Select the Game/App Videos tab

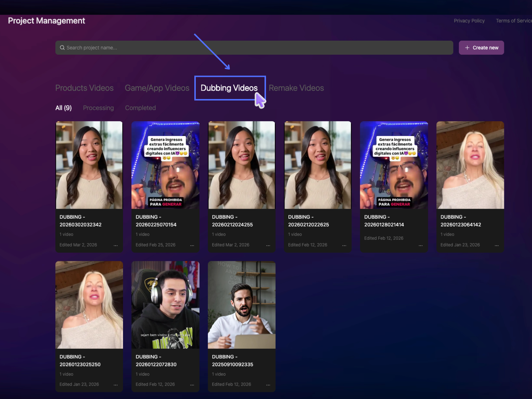tap(157, 88)
